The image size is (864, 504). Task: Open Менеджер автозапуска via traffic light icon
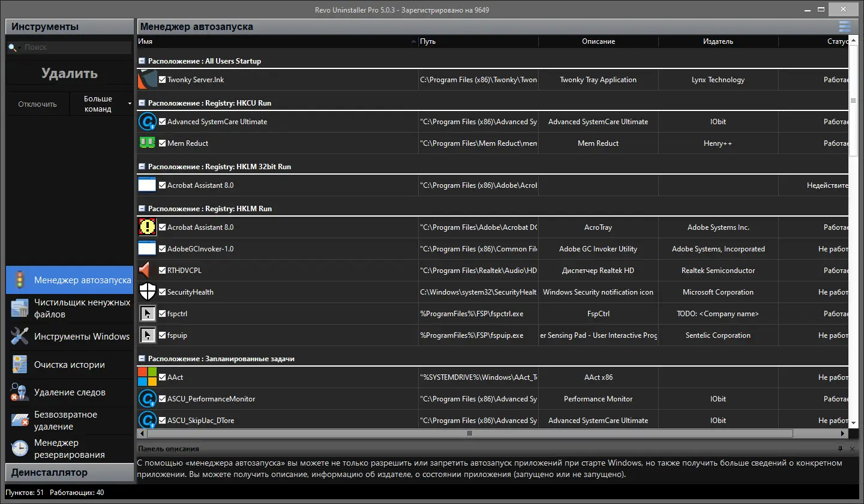[20, 280]
